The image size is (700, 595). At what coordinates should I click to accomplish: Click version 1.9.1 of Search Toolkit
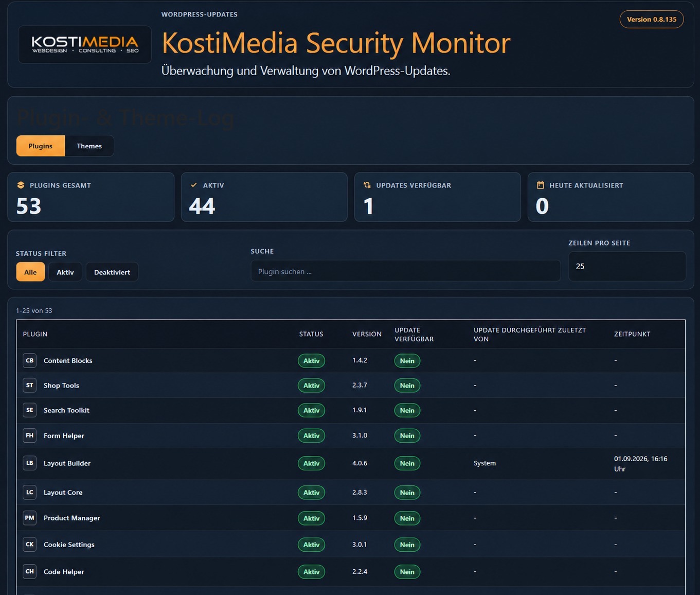coord(360,410)
